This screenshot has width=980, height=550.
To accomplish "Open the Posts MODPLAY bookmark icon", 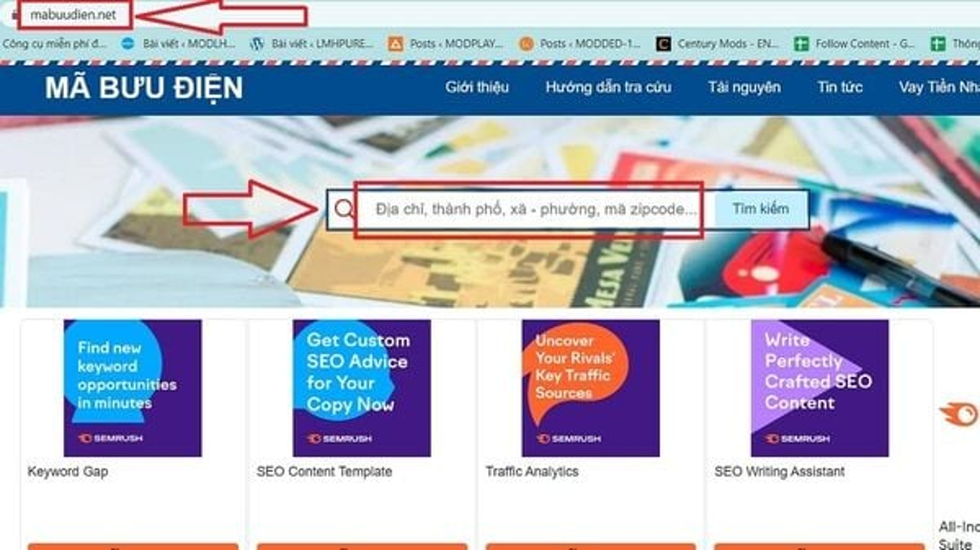I will (x=395, y=43).
